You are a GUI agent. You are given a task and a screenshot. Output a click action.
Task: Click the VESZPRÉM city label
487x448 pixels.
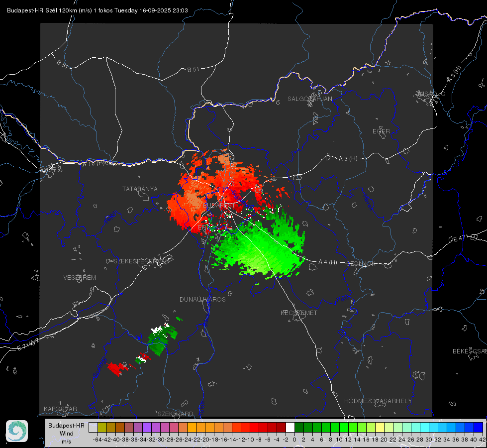point(80,277)
